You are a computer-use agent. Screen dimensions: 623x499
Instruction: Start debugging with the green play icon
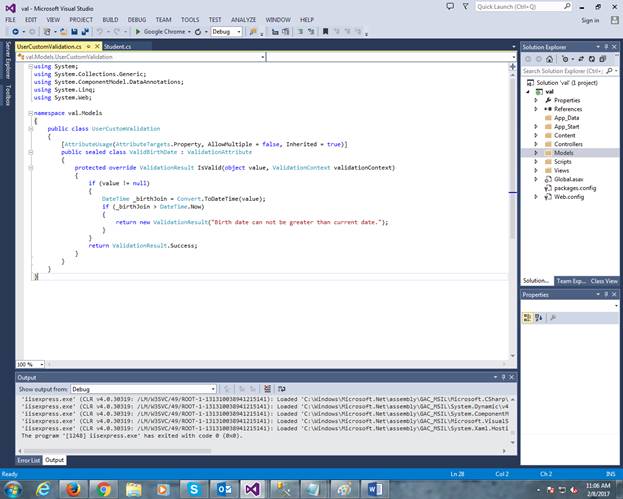coord(138,31)
